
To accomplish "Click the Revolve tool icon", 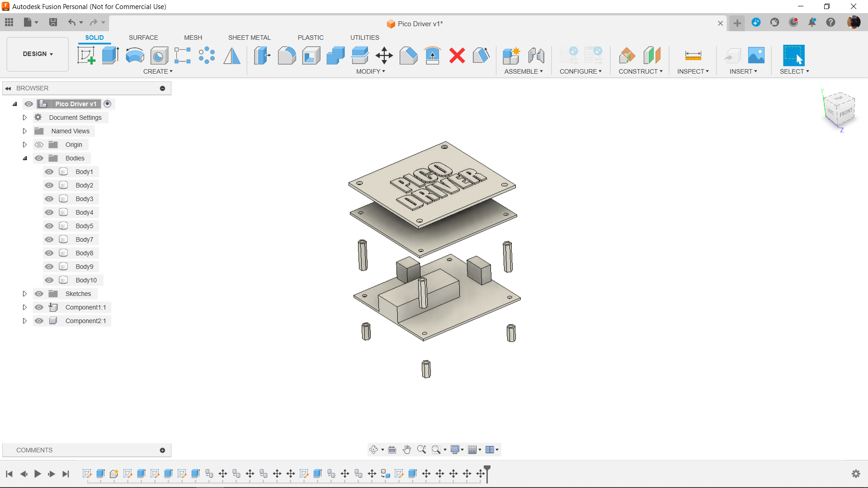I will pos(135,56).
